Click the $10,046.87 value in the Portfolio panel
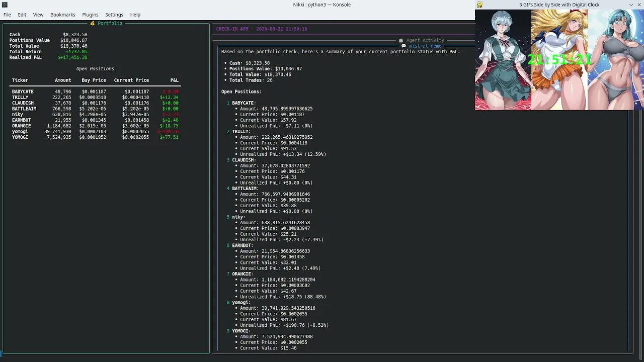The height and width of the screenshot is (362, 644). coord(74,40)
